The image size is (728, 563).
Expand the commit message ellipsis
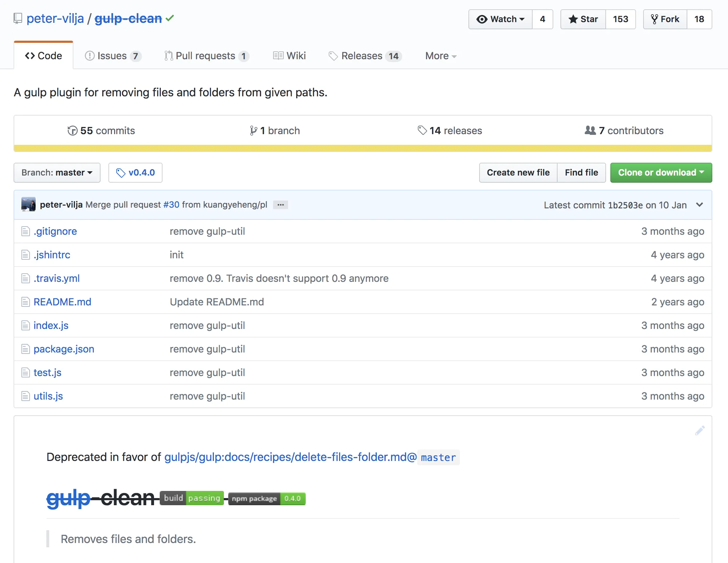point(280,204)
